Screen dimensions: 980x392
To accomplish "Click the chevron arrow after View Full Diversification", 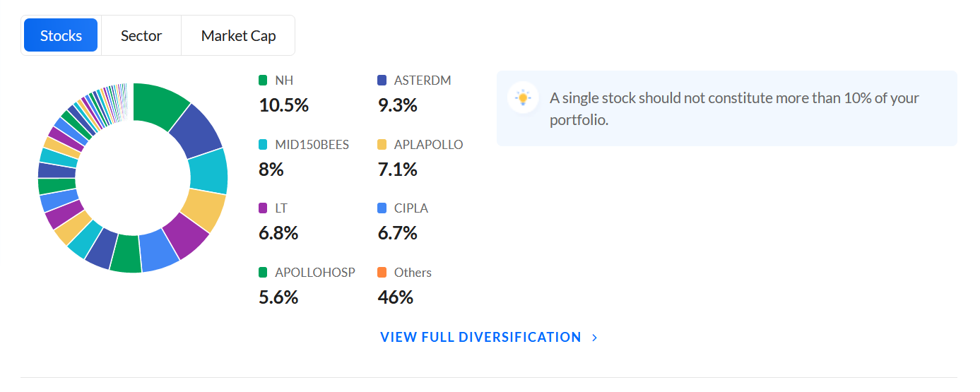I will point(594,338).
